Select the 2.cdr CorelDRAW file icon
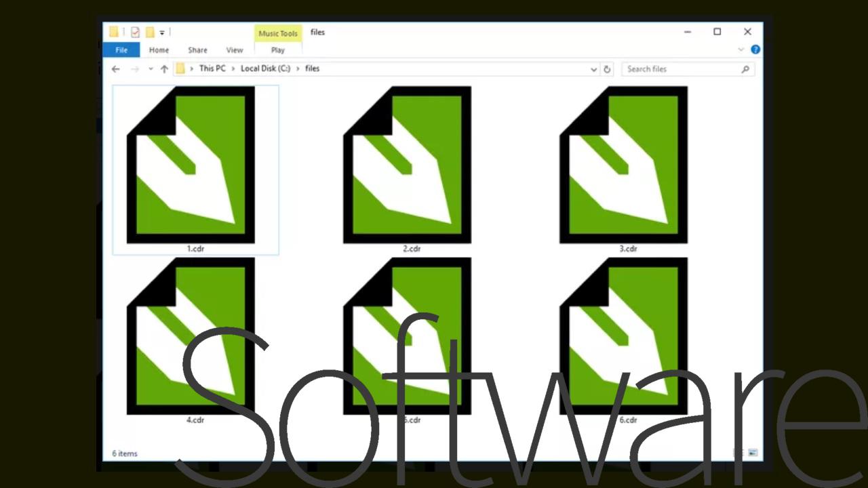The height and width of the screenshot is (488, 868). [407, 165]
